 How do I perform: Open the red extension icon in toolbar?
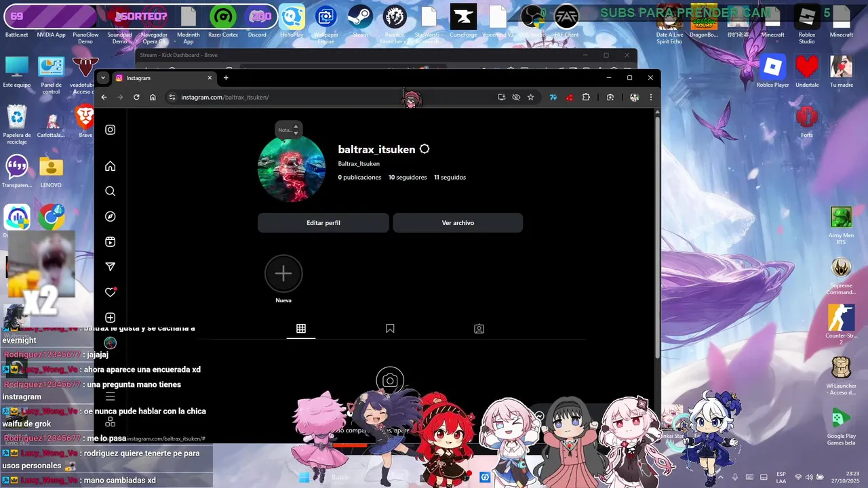click(570, 97)
